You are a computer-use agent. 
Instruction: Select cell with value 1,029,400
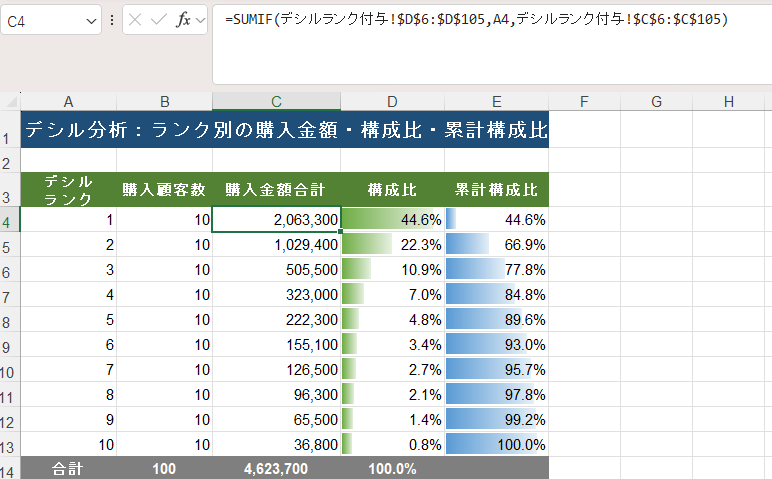coord(276,245)
